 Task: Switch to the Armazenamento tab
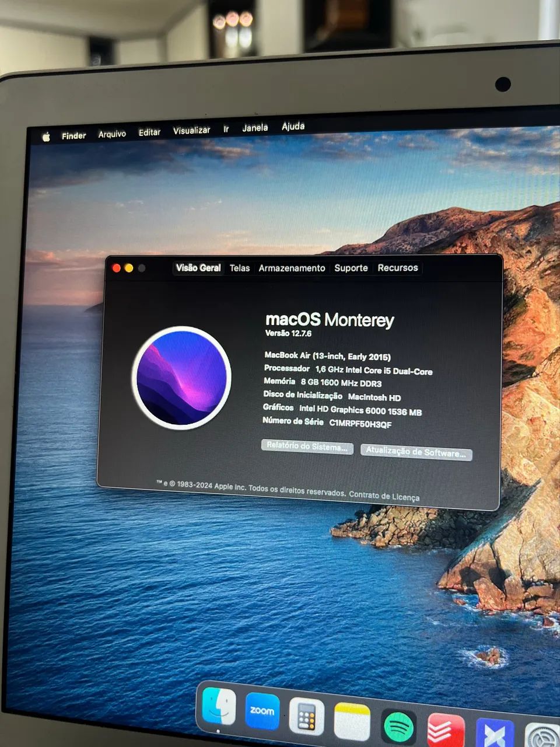pyautogui.click(x=292, y=268)
